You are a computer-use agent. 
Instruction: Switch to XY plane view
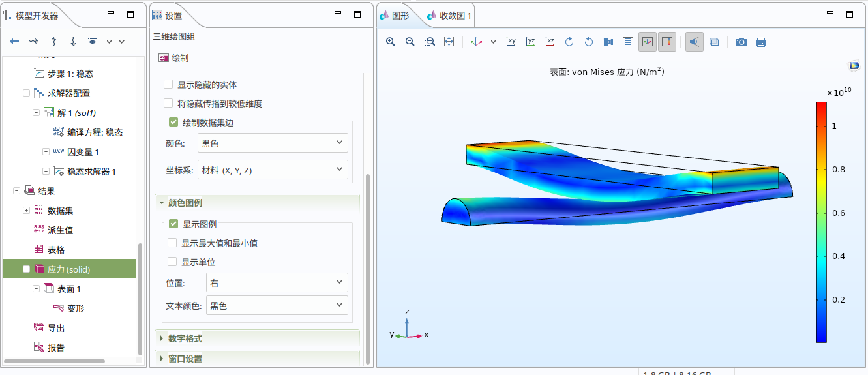tap(511, 42)
